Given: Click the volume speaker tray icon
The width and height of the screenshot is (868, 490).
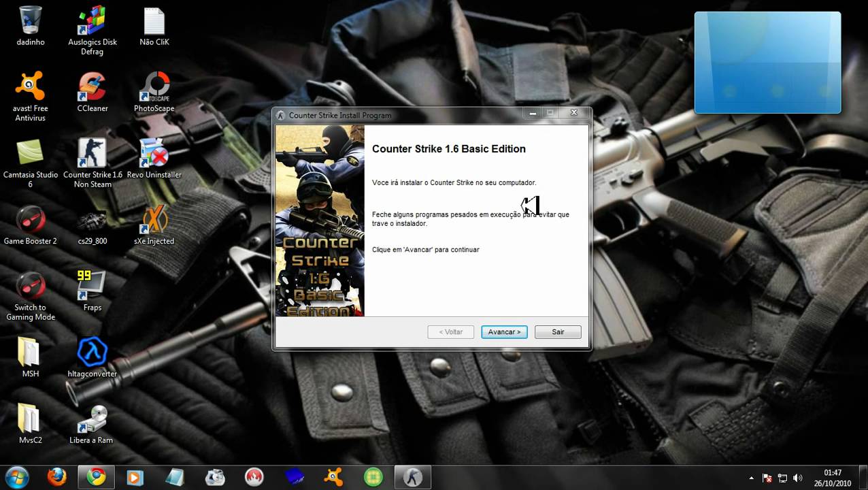Looking at the screenshot, I should (797, 478).
